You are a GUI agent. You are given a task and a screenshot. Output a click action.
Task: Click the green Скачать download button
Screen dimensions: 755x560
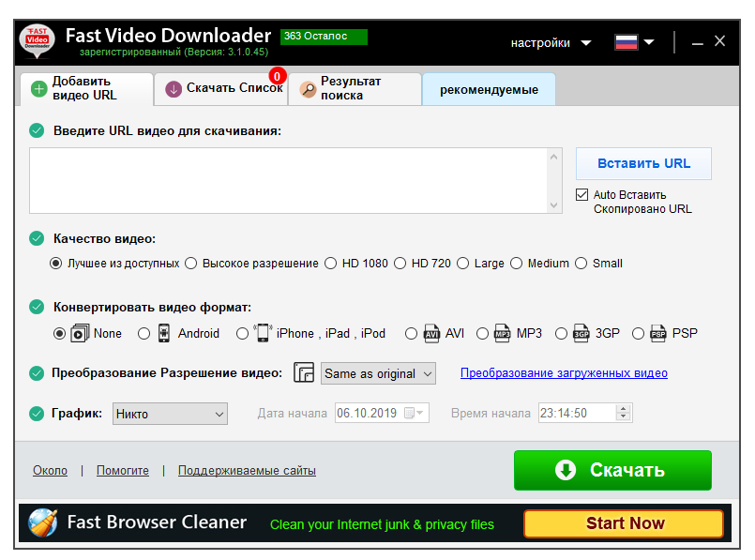tap(612, 470)
